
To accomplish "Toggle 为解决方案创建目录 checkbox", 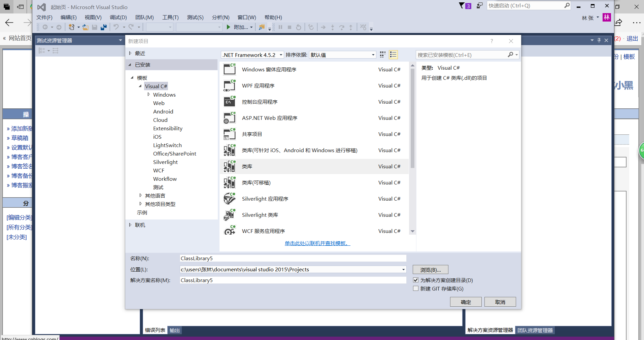I will coord(416,280).
